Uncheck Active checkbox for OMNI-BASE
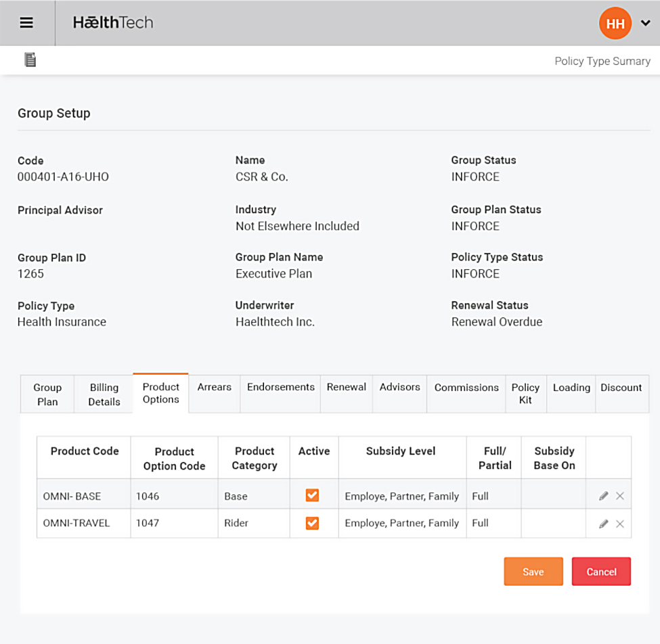The image size is (660, 644). click(312, 496)
